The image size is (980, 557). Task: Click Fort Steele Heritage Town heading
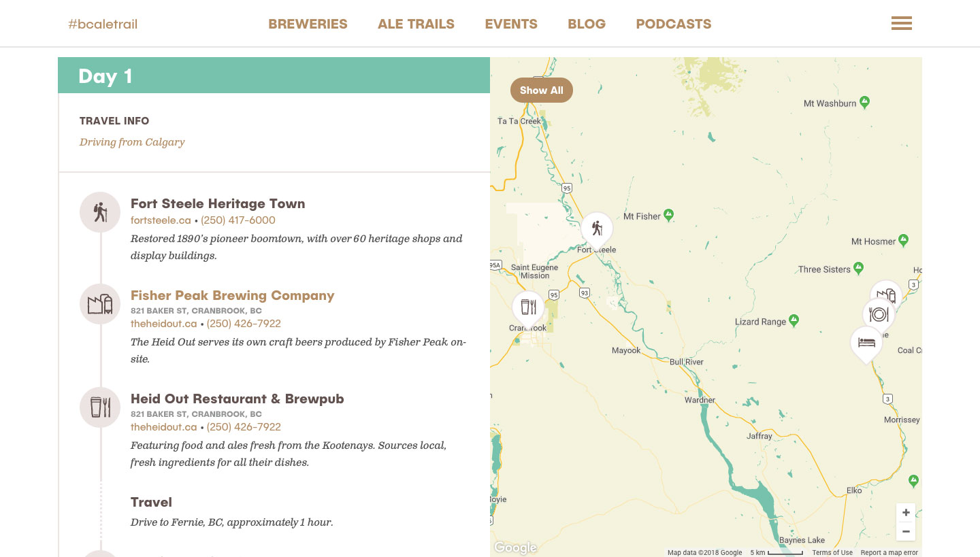pyautogui.click(x=218, y=203)
